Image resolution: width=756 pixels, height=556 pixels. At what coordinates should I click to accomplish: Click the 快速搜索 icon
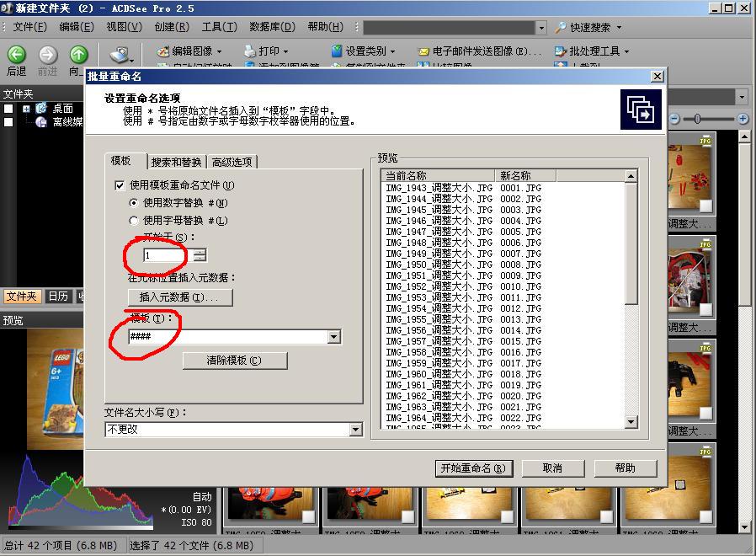click(561, 26)
